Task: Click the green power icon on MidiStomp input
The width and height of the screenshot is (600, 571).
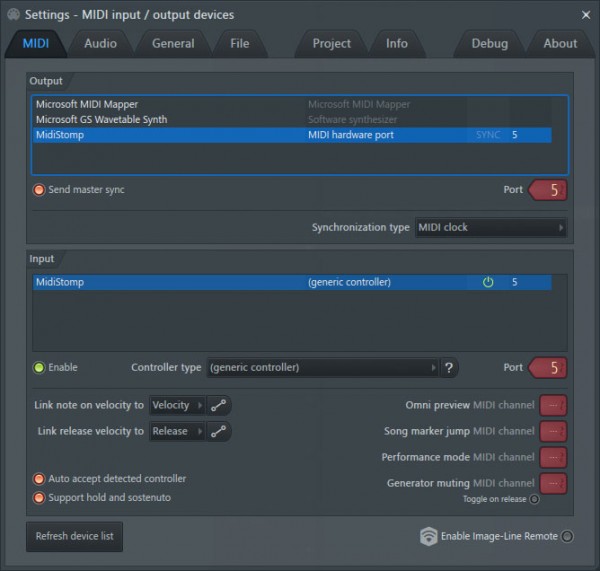Action: (x=488, y=283)
